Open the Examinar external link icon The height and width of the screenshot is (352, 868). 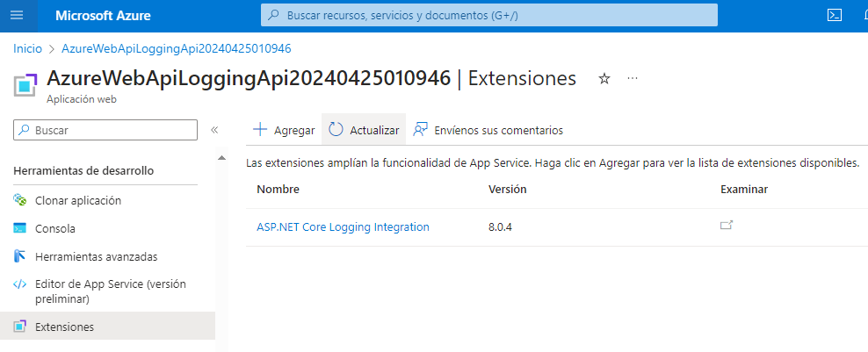coord(727,225)
